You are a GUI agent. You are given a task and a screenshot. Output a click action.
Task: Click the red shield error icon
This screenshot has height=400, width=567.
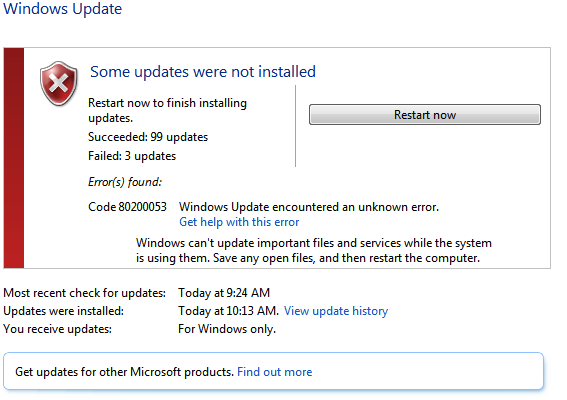click(x=59, y=84)
